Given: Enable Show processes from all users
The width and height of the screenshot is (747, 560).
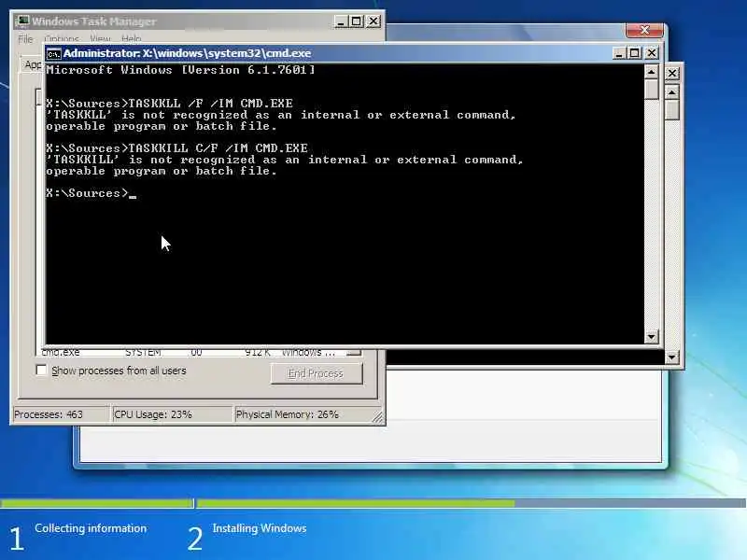Looking at the screenshot, I should [x=41, y=370].
